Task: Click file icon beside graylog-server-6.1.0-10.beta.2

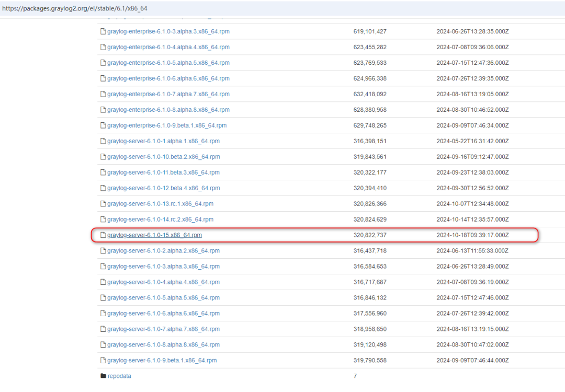Action: click(103, 157)
